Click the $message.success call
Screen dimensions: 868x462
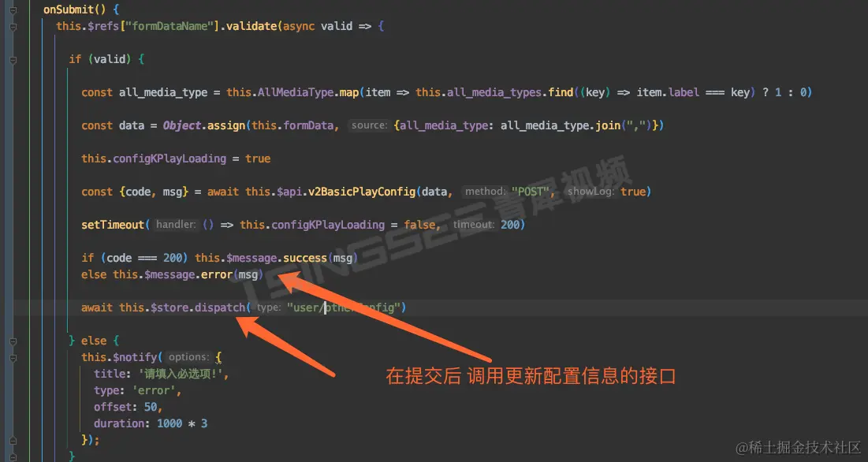276,258
